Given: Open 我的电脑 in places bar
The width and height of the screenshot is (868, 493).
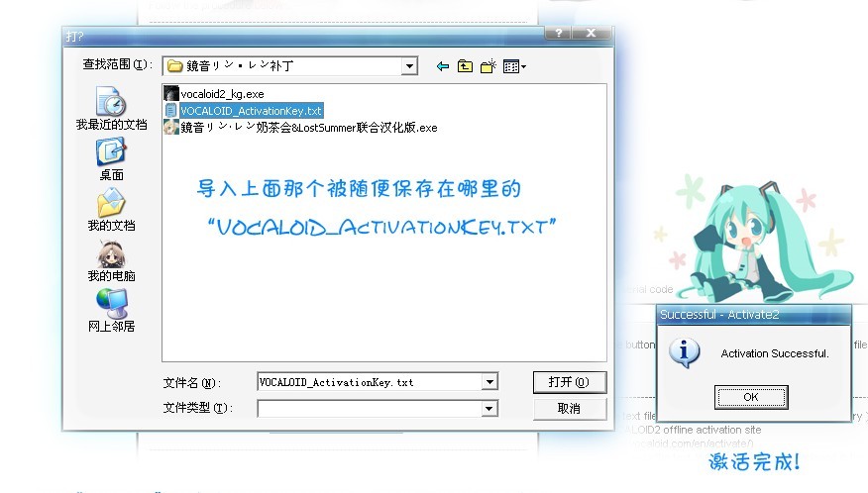Looking at the screenshot, I should pyautogui.click(x=111, y=260).
